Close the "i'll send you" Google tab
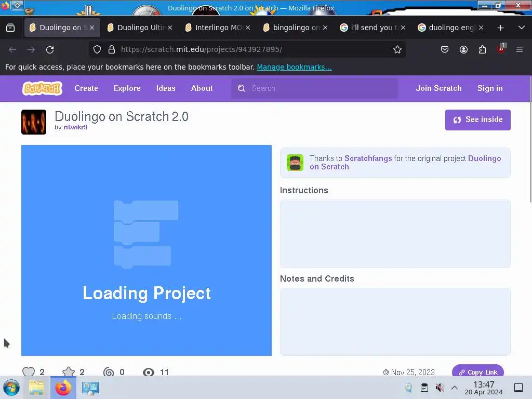Viewport: 532px width, 399px height. [x=403, y=28]
